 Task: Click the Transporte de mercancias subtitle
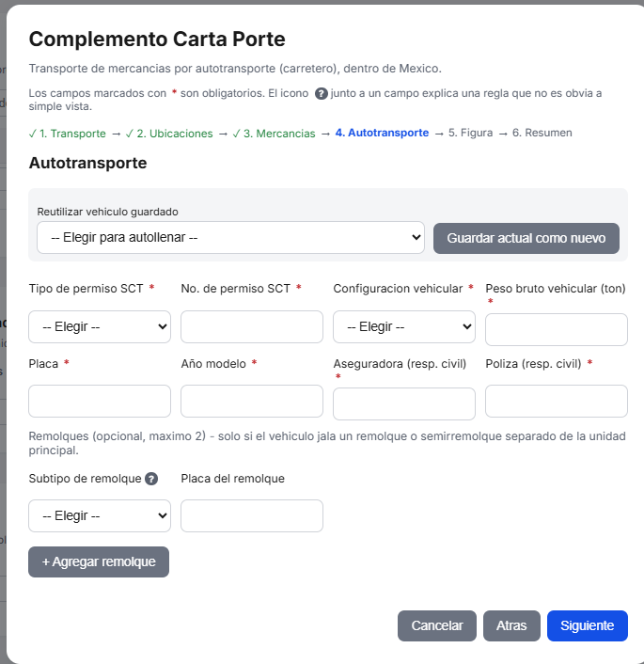coord(235,69)
